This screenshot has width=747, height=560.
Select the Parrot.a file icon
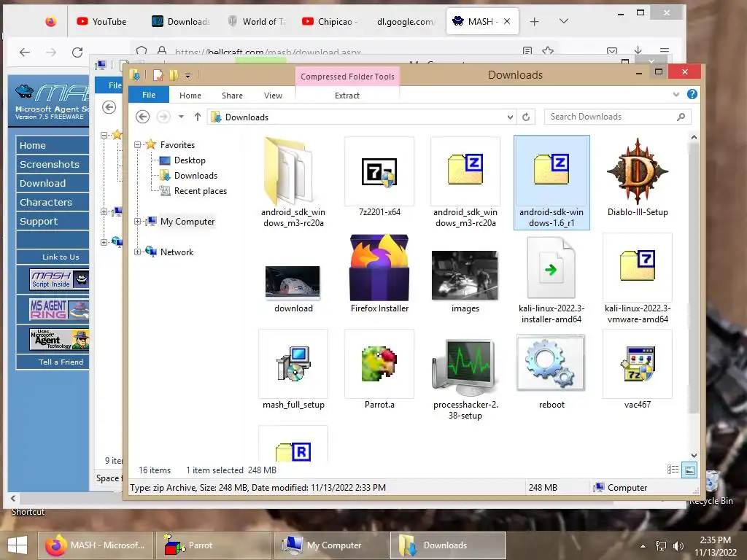click(x=379, y=370)
